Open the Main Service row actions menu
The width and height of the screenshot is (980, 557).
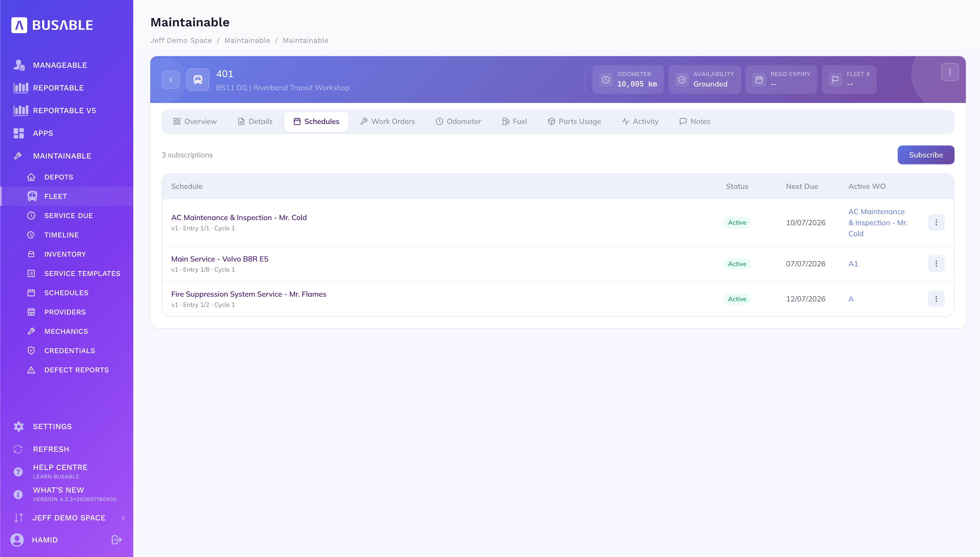pyautogui.click(x=936, y=263)
